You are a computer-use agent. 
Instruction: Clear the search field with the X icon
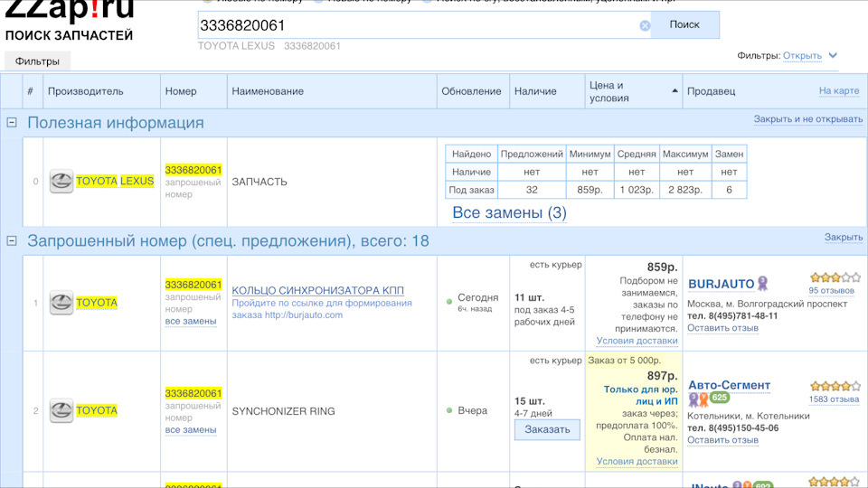tap(645, 25)
